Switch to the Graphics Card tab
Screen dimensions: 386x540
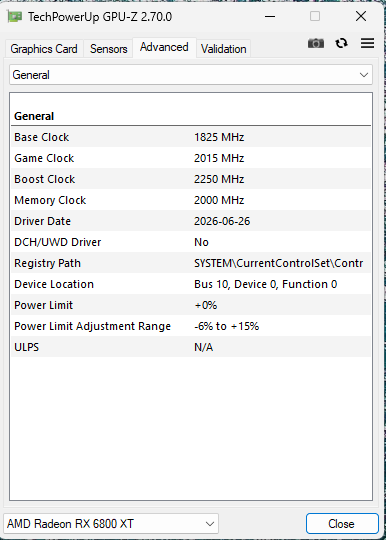44,49
